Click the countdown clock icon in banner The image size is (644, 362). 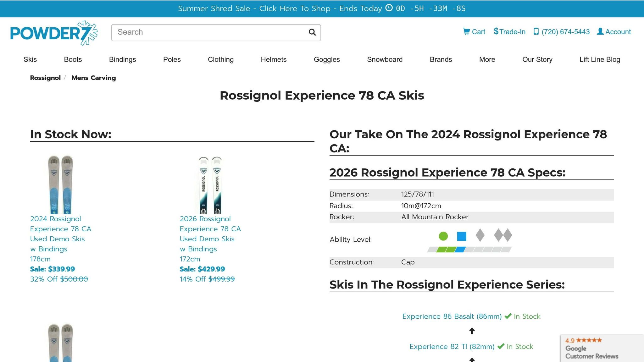click(x=389, y=8)
